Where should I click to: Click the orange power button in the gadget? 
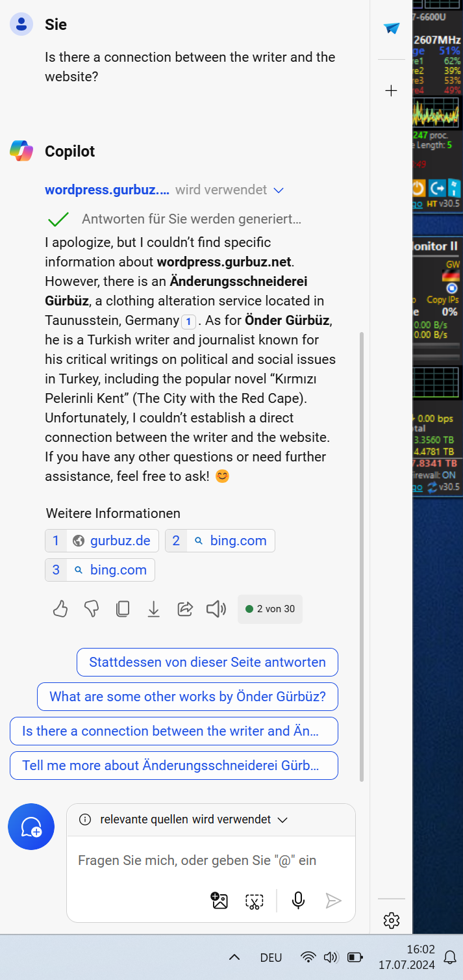[419, 188]
